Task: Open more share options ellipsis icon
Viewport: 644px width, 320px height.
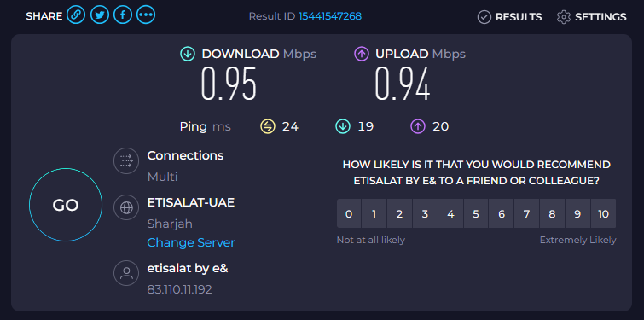Action: [x=146, y=15]
